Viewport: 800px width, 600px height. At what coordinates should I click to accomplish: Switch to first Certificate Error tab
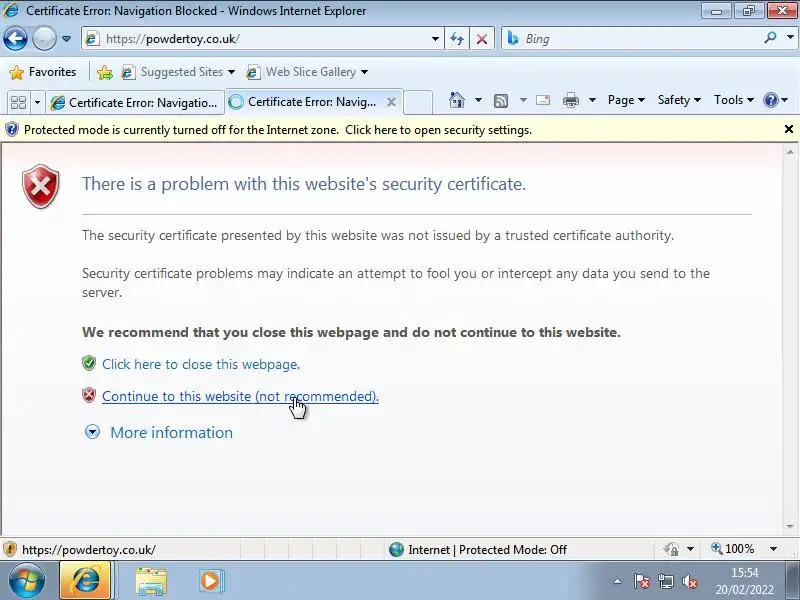point(135,103)
